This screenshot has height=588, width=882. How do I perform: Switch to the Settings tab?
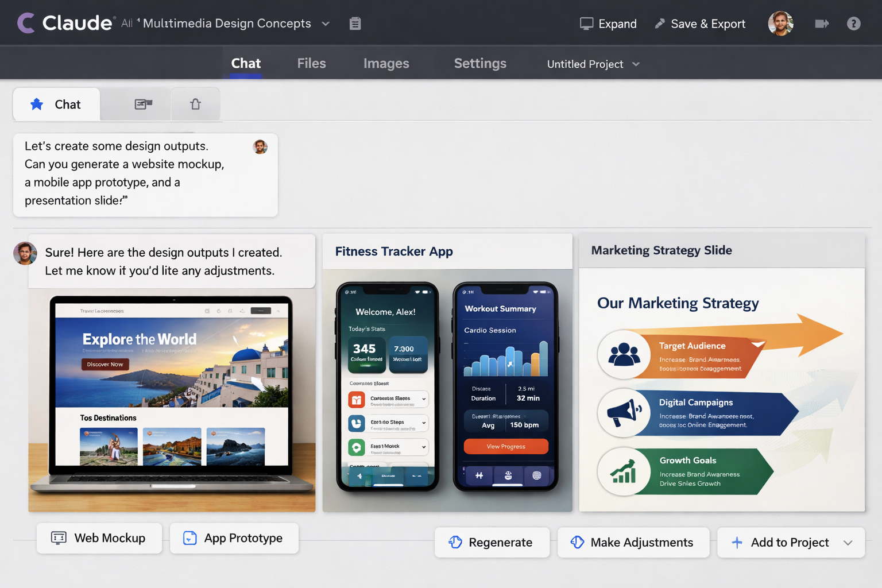point(480,63)
